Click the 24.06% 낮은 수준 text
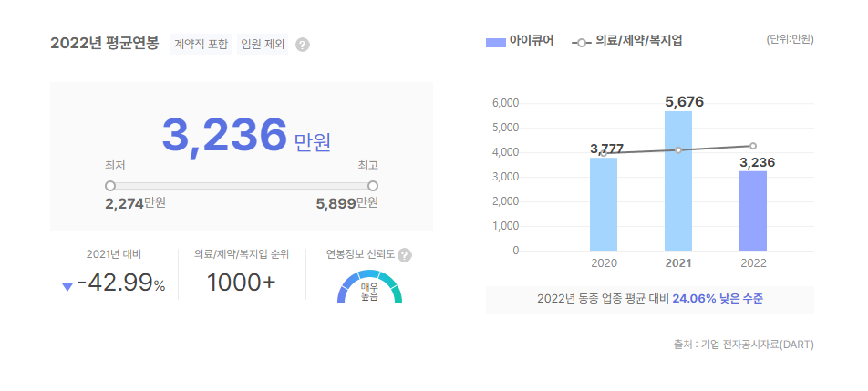 (x=718, y=299)
